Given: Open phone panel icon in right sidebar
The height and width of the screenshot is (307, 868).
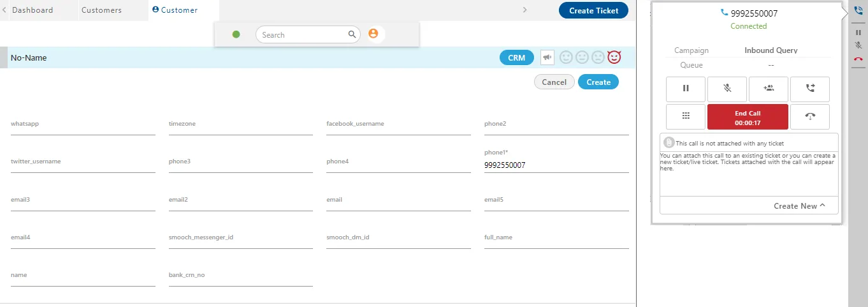Looking at the screenshot, I should pyautogui.click(x=858, y=11).
